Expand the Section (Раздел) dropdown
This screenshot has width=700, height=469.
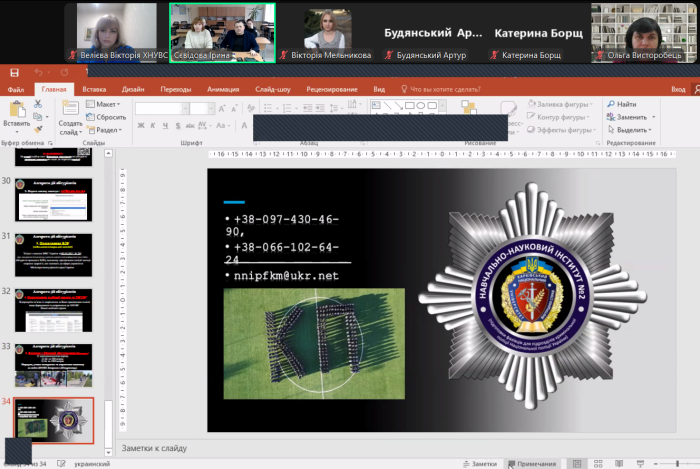pyautogui.click(x=108, y=129)
